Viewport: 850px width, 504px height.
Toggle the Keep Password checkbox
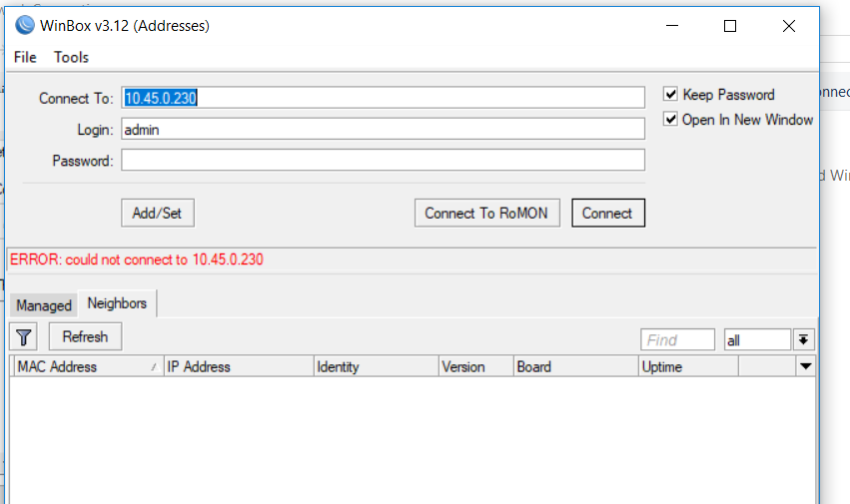point(670,94)
